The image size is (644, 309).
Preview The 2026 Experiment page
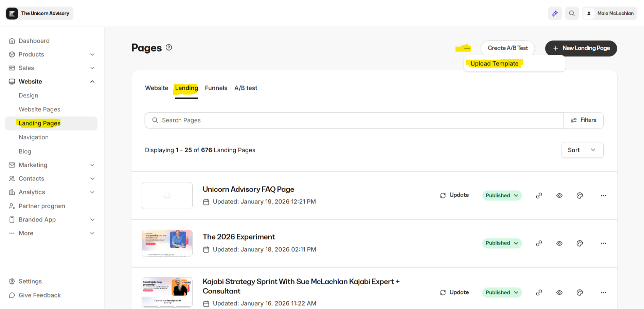(559, 244)
